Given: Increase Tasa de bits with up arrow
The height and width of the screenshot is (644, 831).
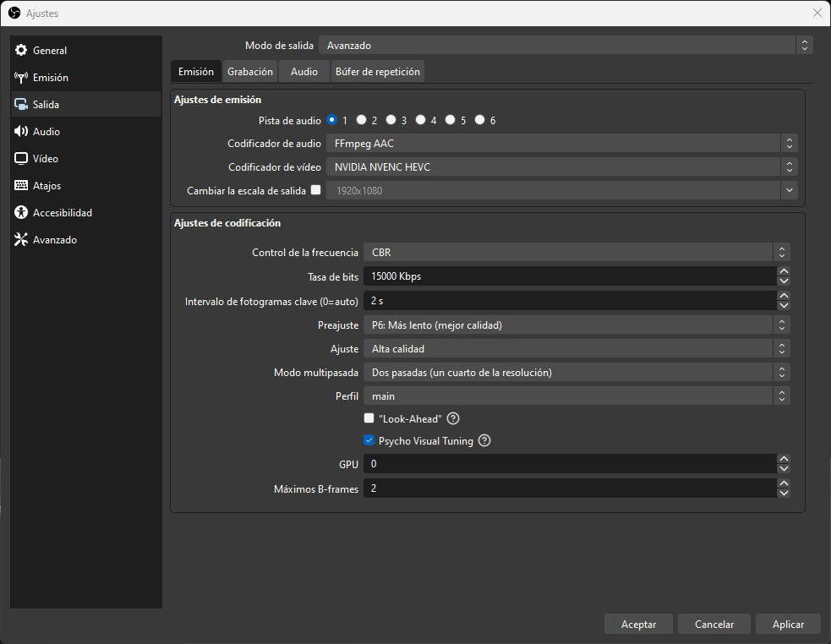Looking at the screenshot, I should tap(784, 271).
